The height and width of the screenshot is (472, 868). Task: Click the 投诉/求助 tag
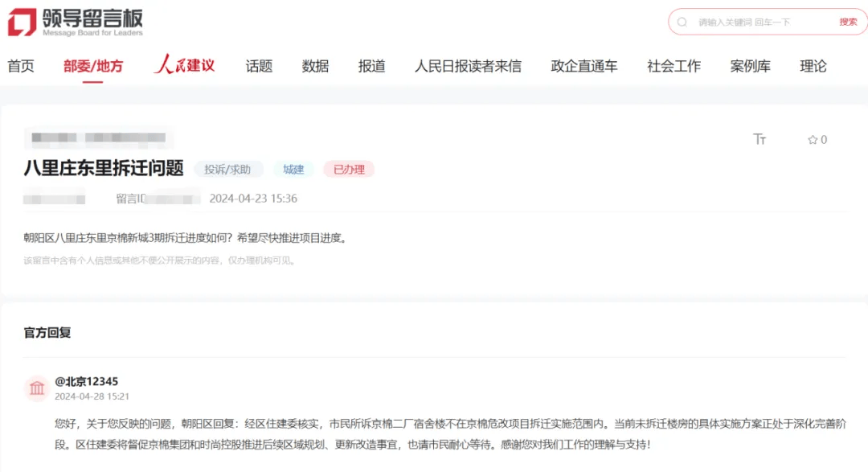[x=227, y=170]
